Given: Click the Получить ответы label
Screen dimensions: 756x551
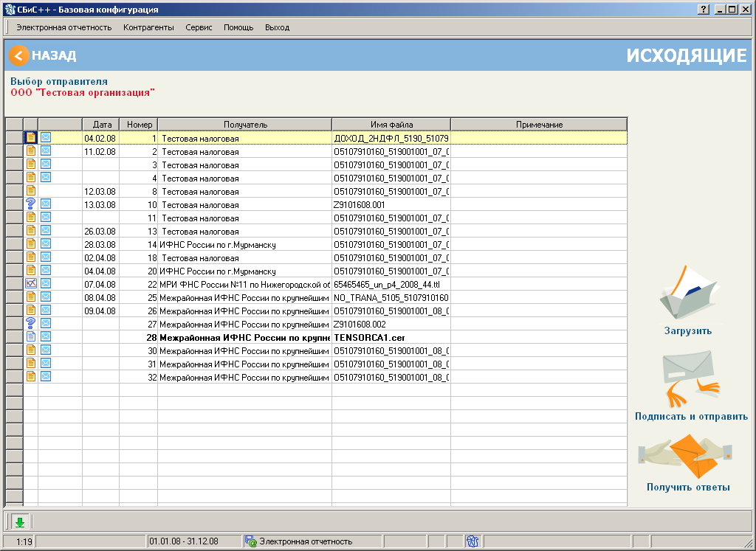Looking at the screenshot, I should (x=688, y=488).
